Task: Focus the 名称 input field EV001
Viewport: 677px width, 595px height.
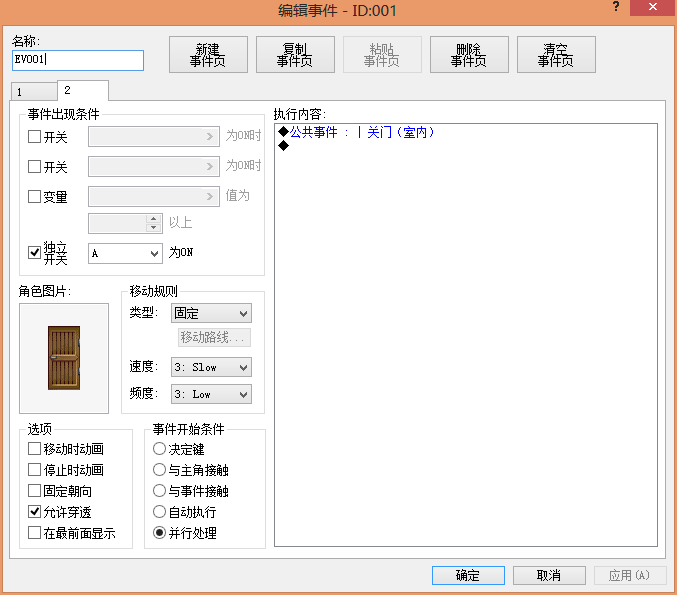Action: tap(78, 60)
